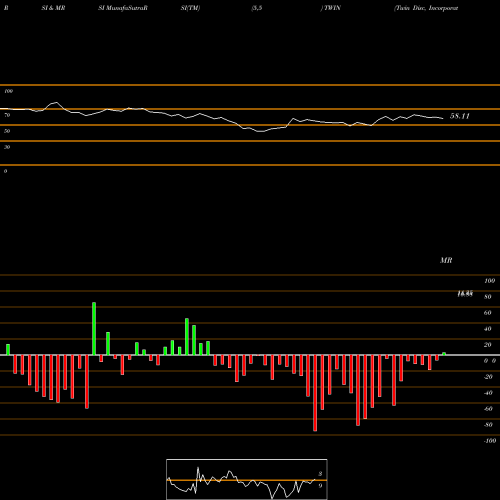Click the MR axis label -80
This screenshot has width=500, height=500.
pos(488,425)
